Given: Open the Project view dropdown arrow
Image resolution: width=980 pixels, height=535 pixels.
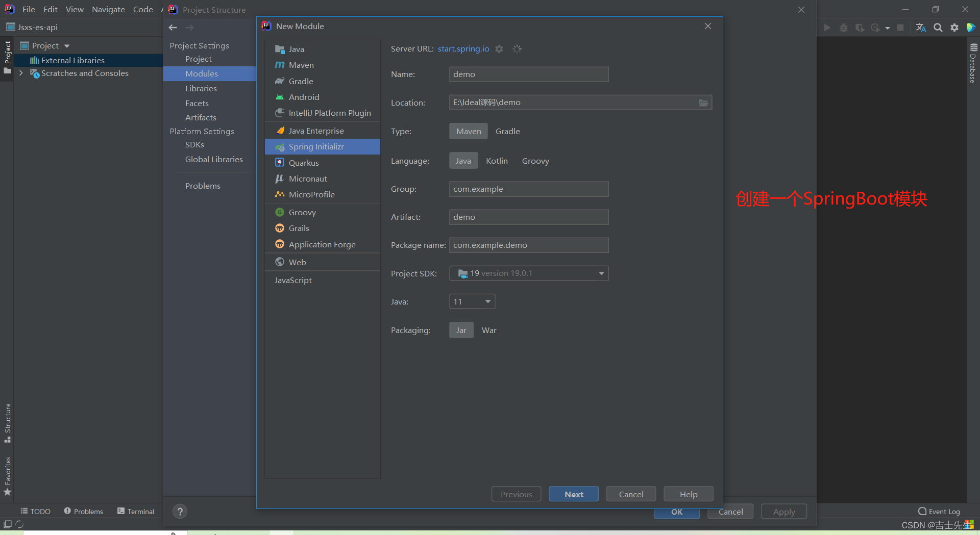Looking at the screenshot, I should pyautogui.click(x=67, y=46).
